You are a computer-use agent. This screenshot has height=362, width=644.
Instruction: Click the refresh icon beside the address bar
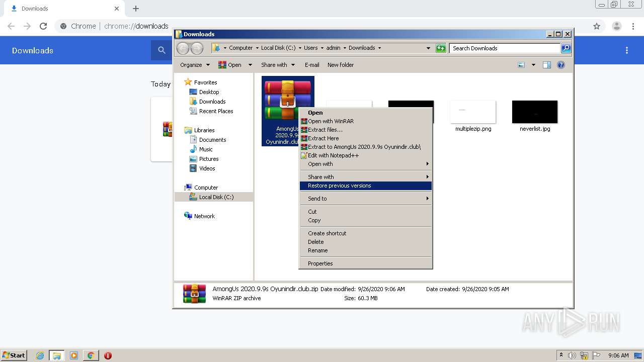(441, 48)
